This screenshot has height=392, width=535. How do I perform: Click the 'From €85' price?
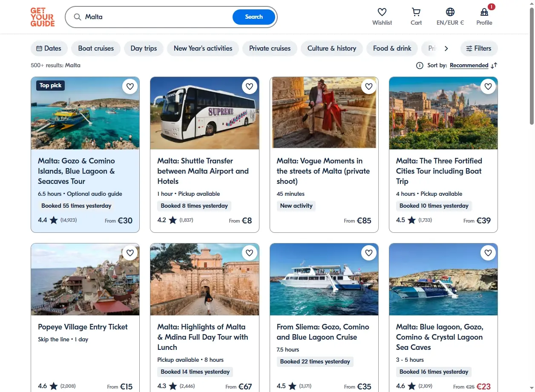(x=358, y=220)
